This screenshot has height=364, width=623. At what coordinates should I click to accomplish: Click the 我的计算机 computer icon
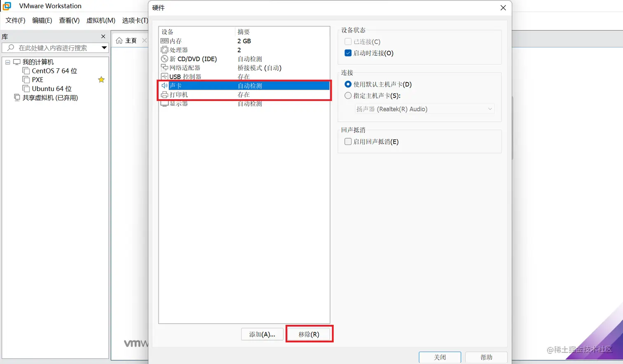(x=17, y=62)
